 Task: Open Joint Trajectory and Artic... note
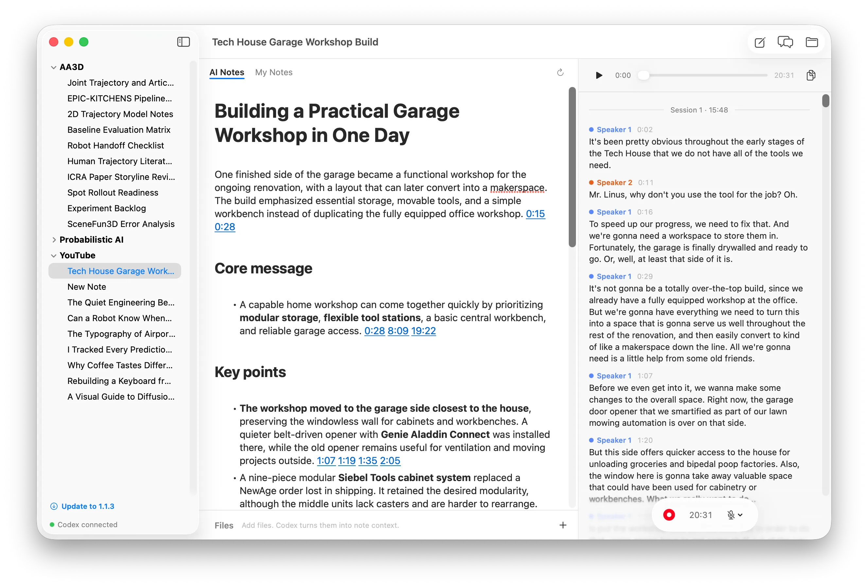click(x=121, y=83)
